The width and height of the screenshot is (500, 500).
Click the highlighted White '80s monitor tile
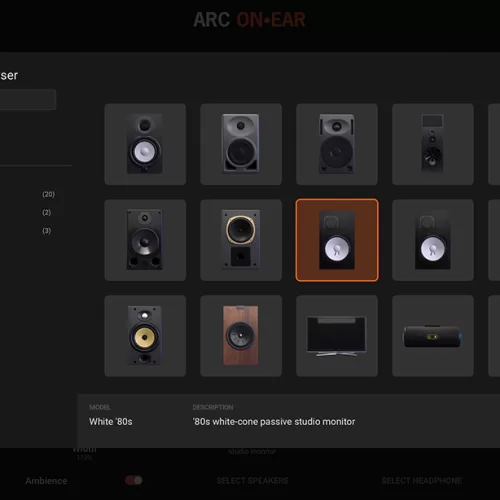click(x=337, y=240)
